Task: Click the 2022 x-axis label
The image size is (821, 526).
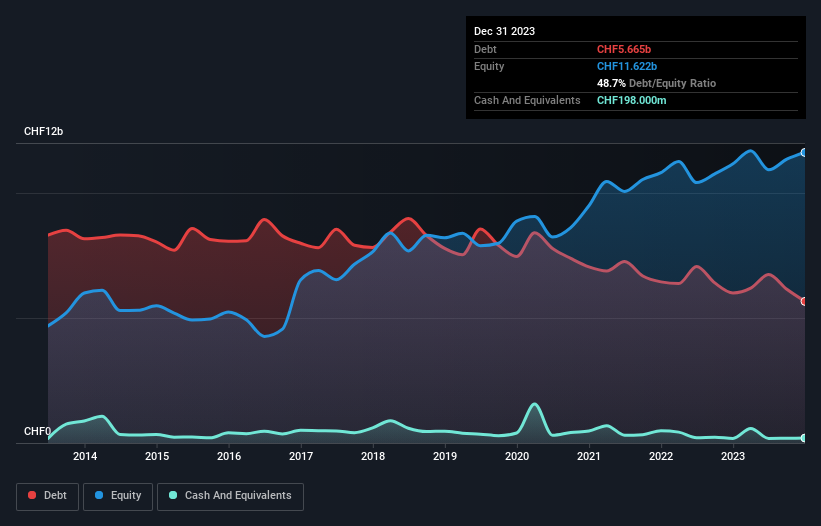Action: [661, 456]
